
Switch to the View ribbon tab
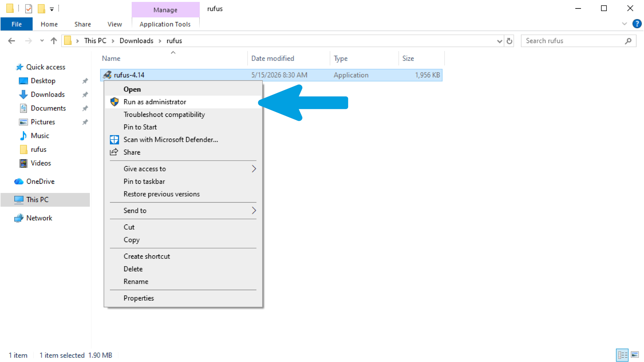click(115, 24)
